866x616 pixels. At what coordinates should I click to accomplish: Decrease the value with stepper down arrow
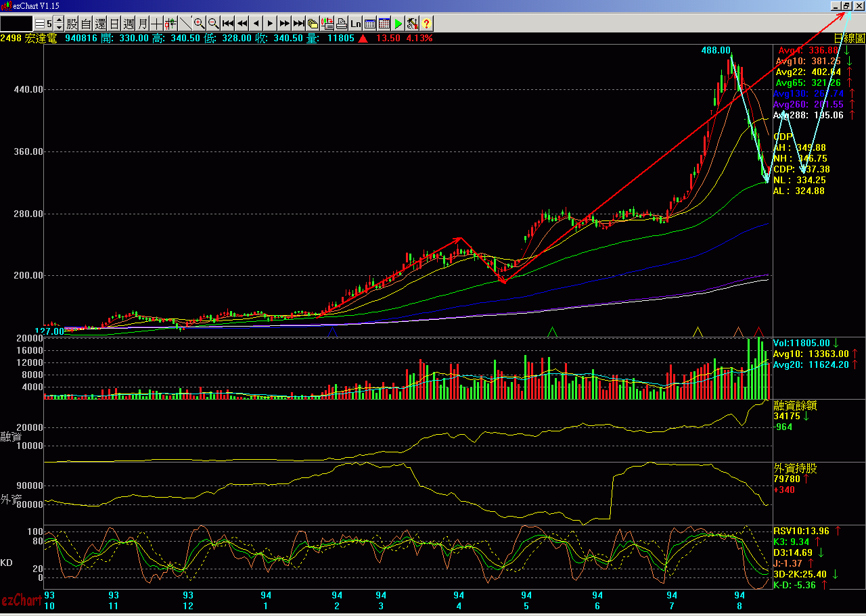(59, 28)
